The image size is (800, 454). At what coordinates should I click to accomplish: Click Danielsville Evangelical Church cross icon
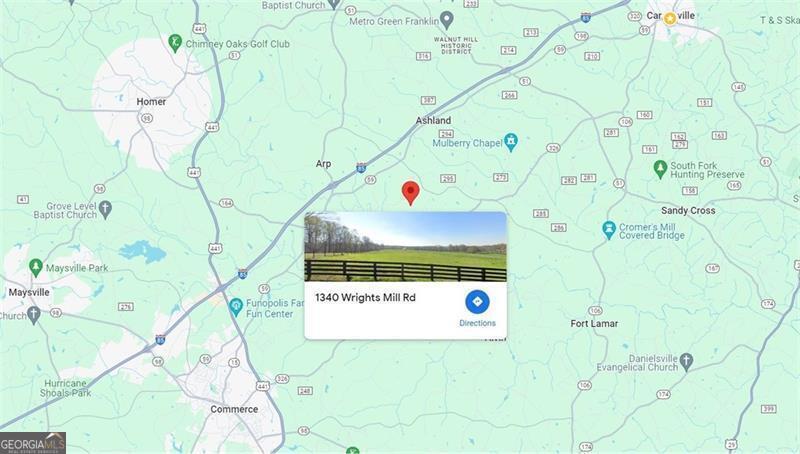686,362
